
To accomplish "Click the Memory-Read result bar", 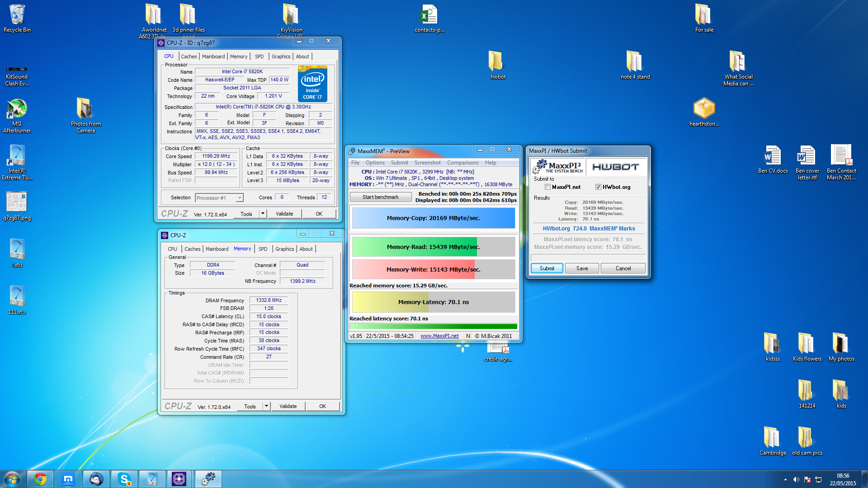I will (x=433, y=247).
